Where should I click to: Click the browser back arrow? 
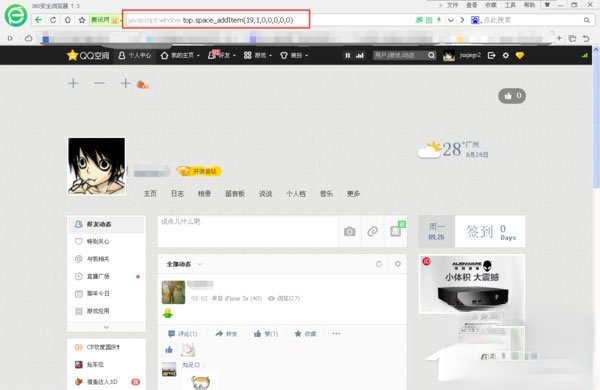point(39,20)
